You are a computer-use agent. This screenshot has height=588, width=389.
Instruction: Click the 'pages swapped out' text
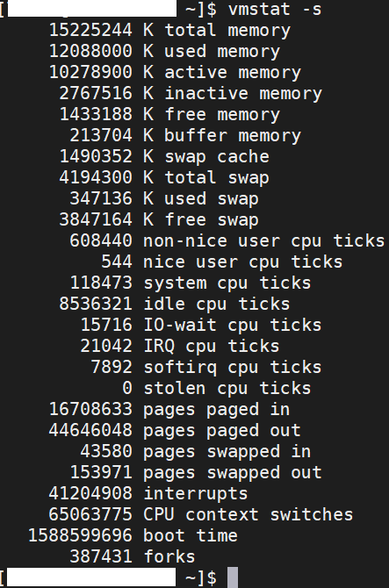point(233,472)
